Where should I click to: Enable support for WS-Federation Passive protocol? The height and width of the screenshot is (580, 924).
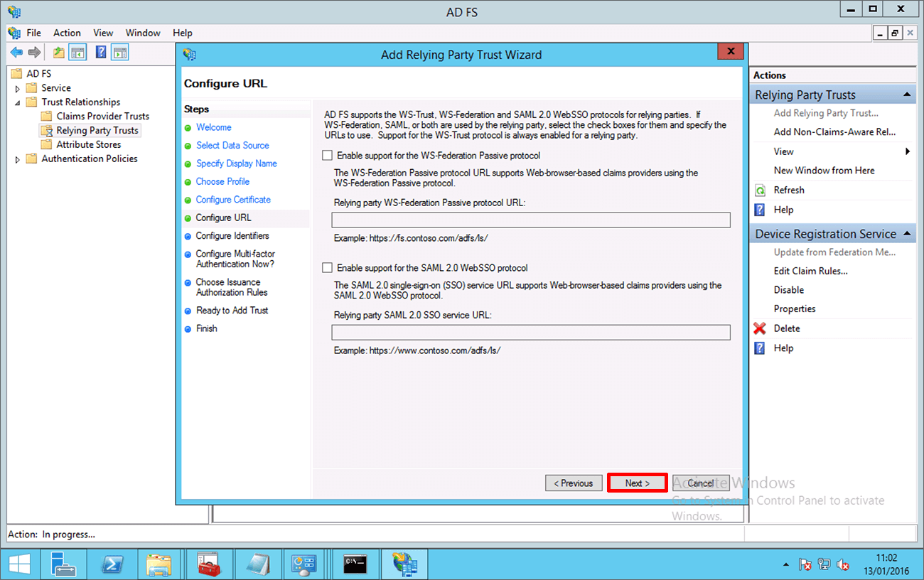pyautogui.click(x=327, y=155)
